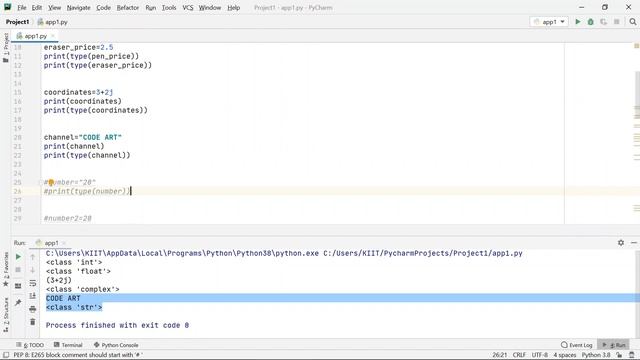The height and width of the screenshot is (360, 640).
Task: Hide the Run tool window with the minus icon
Action: pyautogui.click(x=633, y=242)
